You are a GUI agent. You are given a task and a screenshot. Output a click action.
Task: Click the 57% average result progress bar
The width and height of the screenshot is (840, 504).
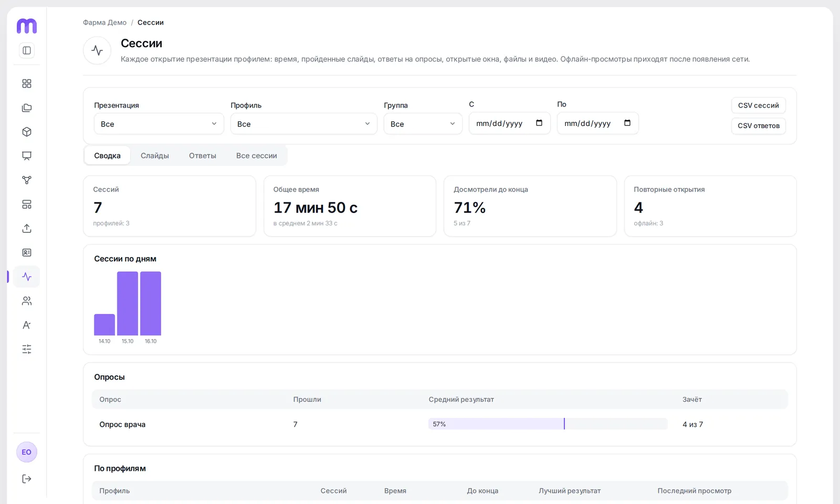[548, 424]
